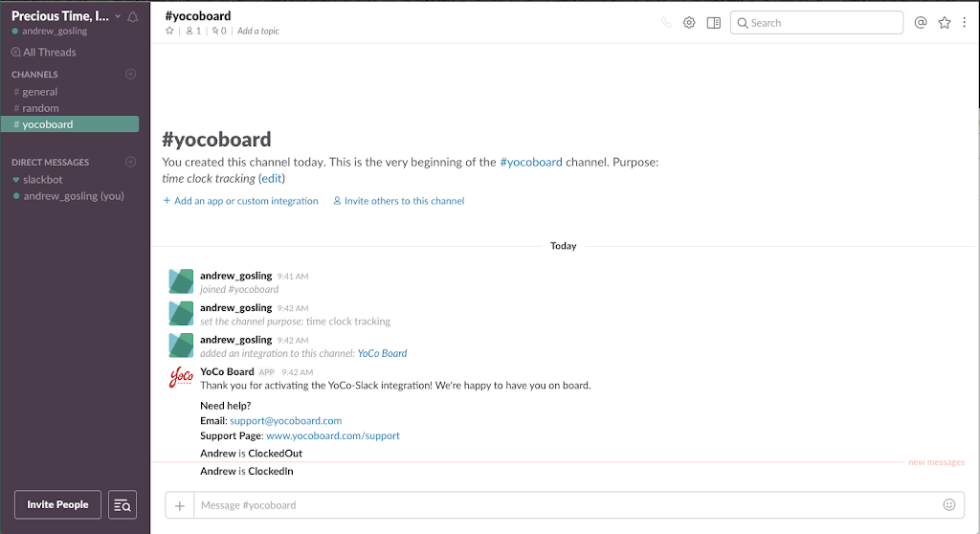View channel members count icon
Screen dimensions: 980x534
point(193,31)
